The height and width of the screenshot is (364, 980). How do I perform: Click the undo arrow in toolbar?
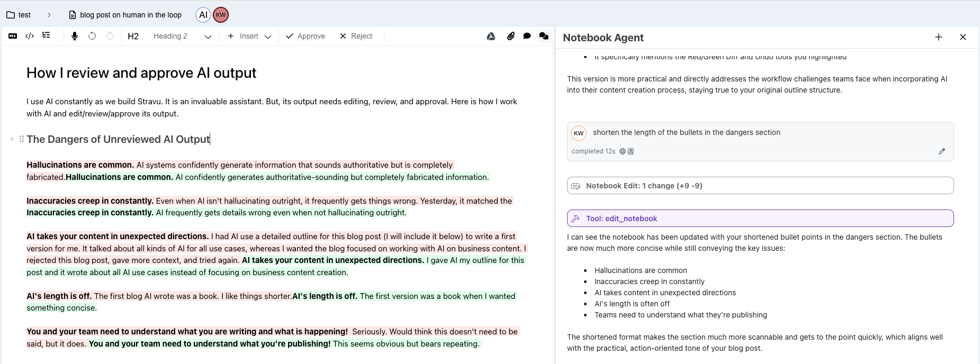[x=92, y=36]
